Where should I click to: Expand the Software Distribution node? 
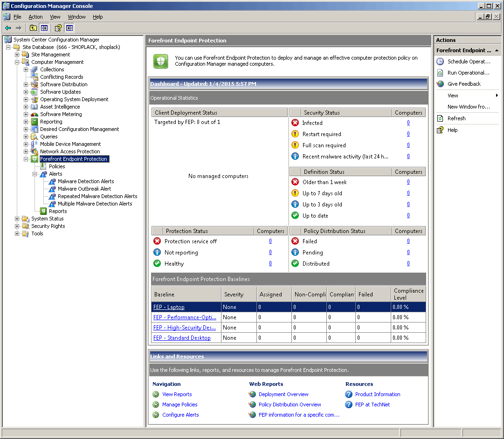pyautogui.click(x=26, y=84)
